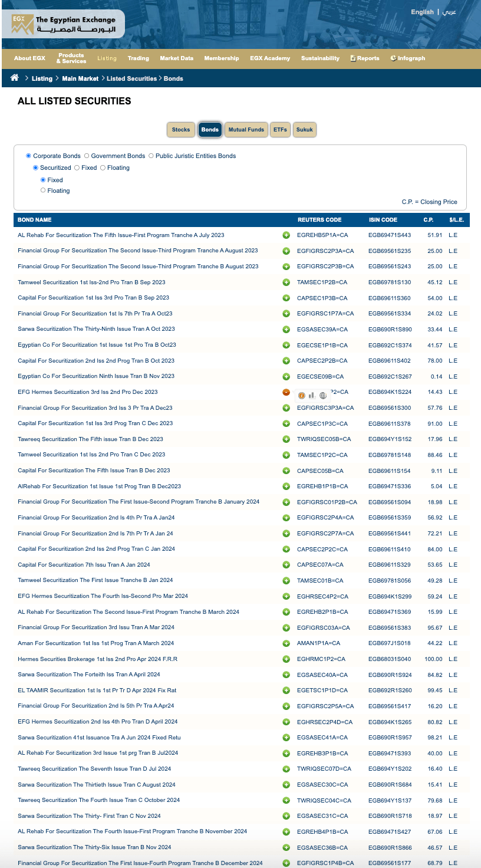Image resolution: width=481 pixels, height=868 pixels.
Task: Expand AL Rehab Fifth Issue Tranche A July 2023
Action: (286, 235)
